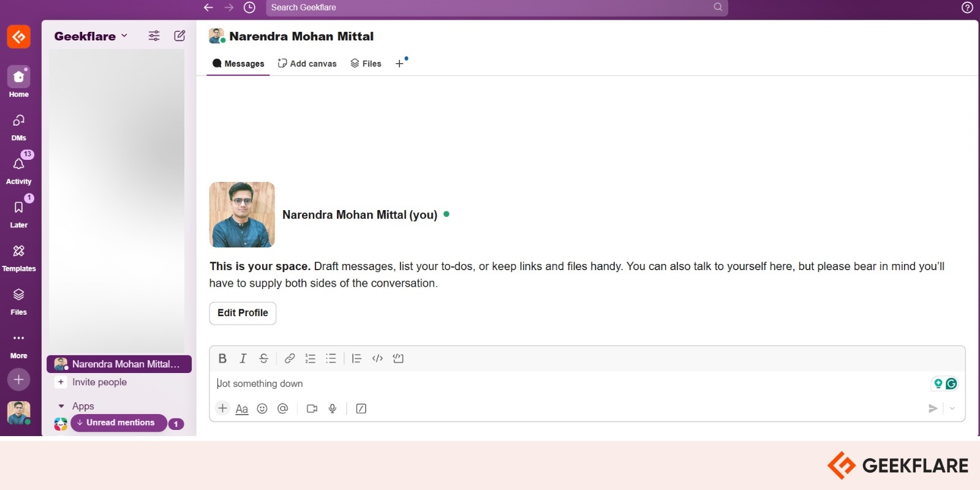Click your profile avatar at sidebar bottom
This screenshot has height=490, width=980.
(x=19, y=413)
